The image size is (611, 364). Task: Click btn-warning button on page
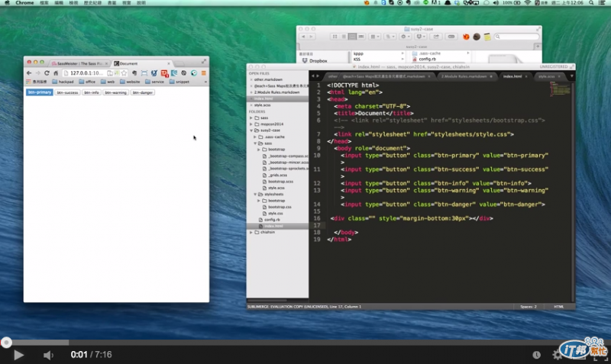(x=116, y=92)
